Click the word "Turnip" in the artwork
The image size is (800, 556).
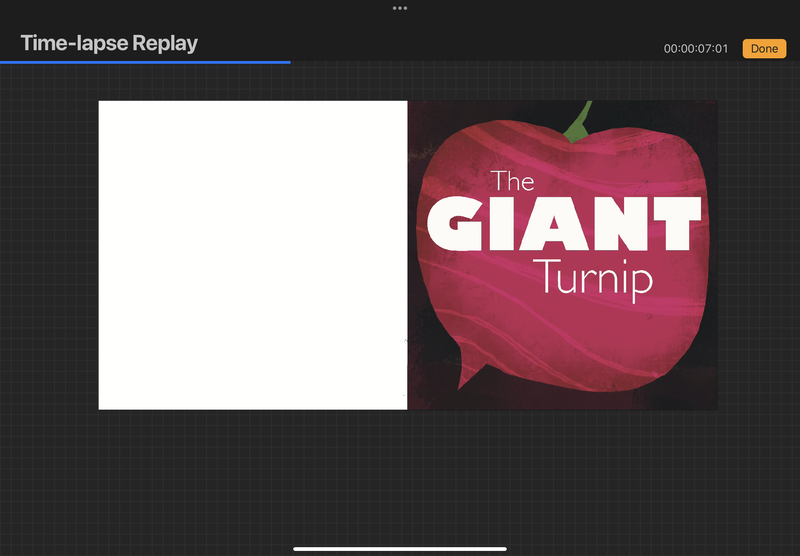(592, 275)
